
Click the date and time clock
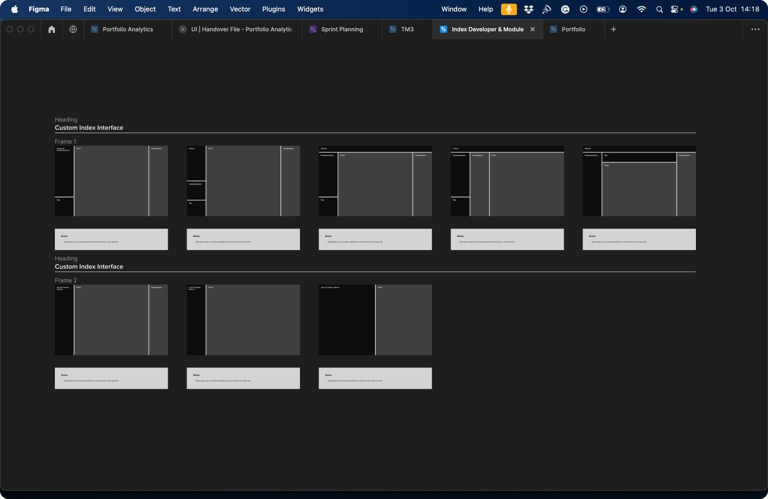click(x=732, y=9)
